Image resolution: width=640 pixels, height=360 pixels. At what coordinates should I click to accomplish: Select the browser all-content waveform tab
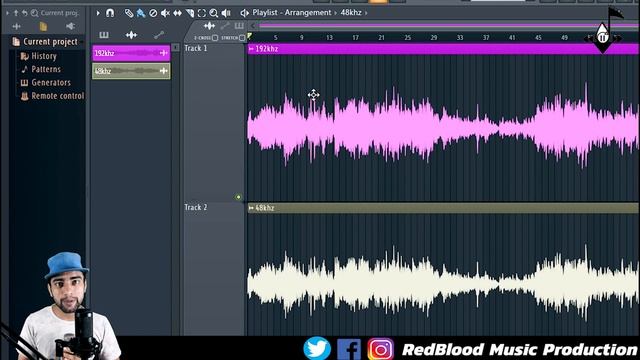[x=16, y=27]
